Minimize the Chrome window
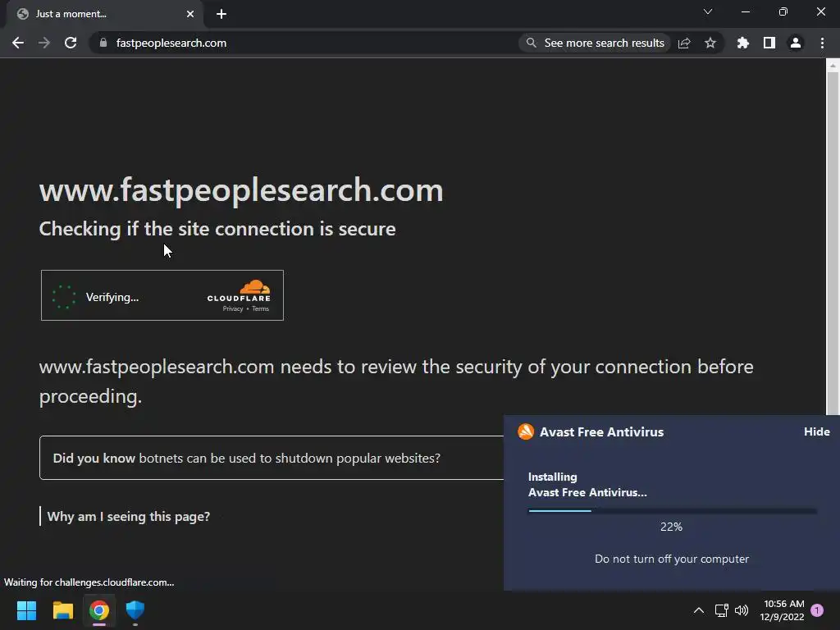 745,11
